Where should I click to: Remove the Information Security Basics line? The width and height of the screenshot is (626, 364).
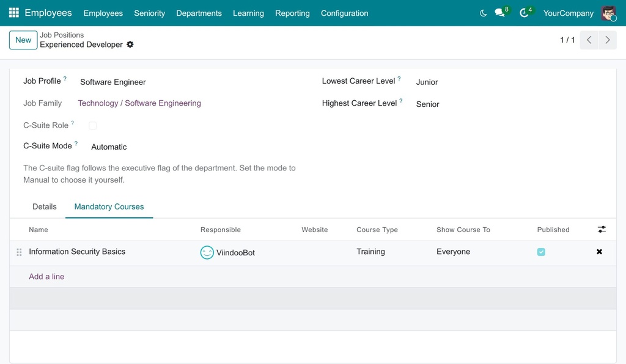599,252
